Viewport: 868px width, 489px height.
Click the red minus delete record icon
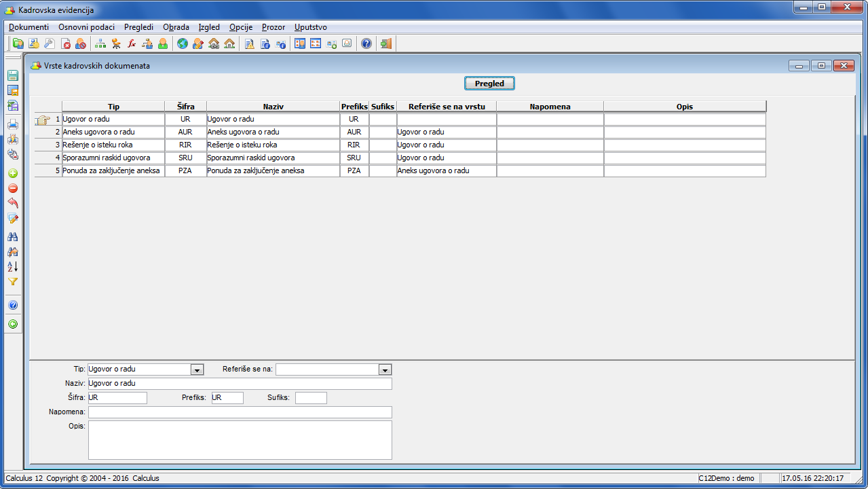pos(12,188)
